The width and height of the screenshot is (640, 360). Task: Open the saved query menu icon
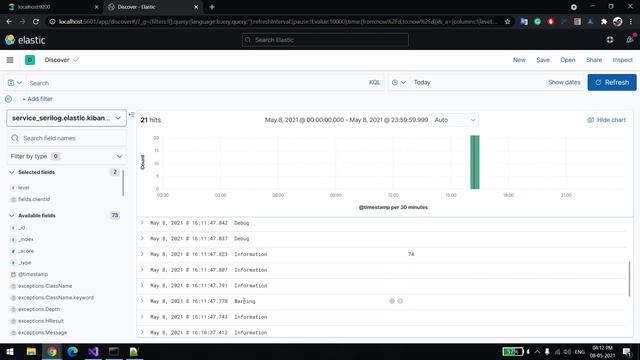click(x=14, y=82)
